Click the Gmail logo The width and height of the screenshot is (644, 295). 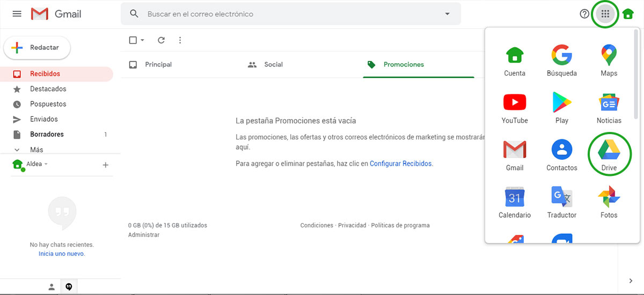click(56, 14)
